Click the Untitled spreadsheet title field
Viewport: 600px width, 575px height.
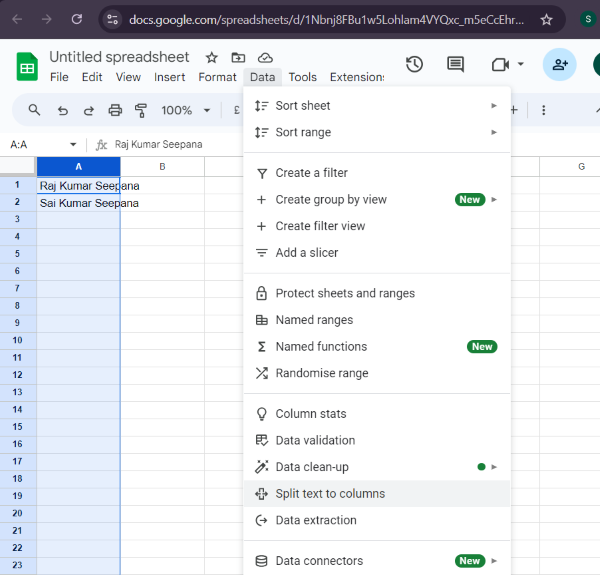(119, 57)
